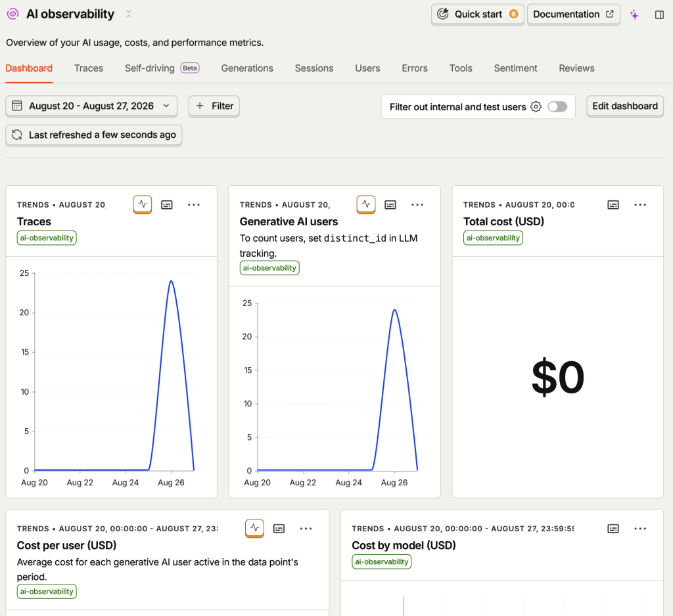Open the sparkle AI assistant icon
673x616 pixels.
(634, 15)
